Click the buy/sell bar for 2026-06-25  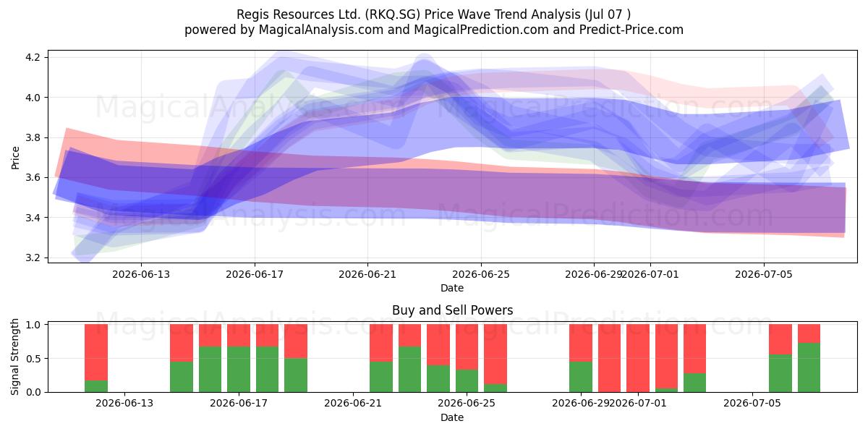tap(467, 358)
